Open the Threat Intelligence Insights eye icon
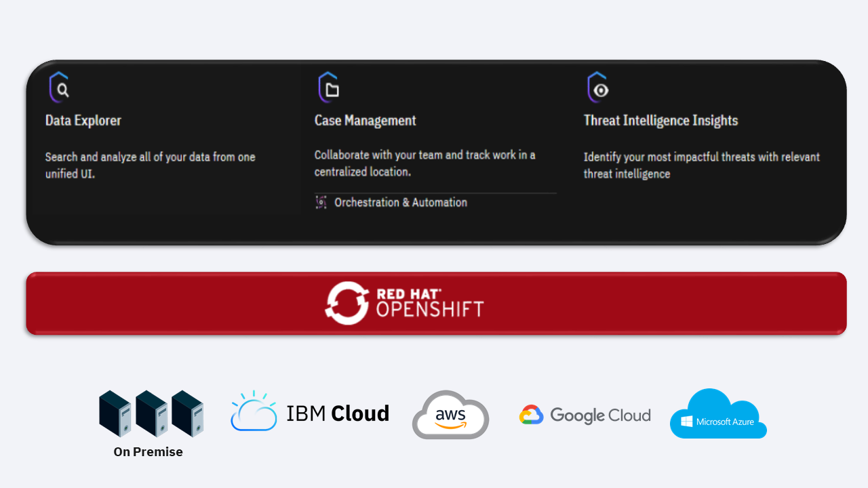The height and width of the screenshot is (488, 868). click(x=597, y=87)
